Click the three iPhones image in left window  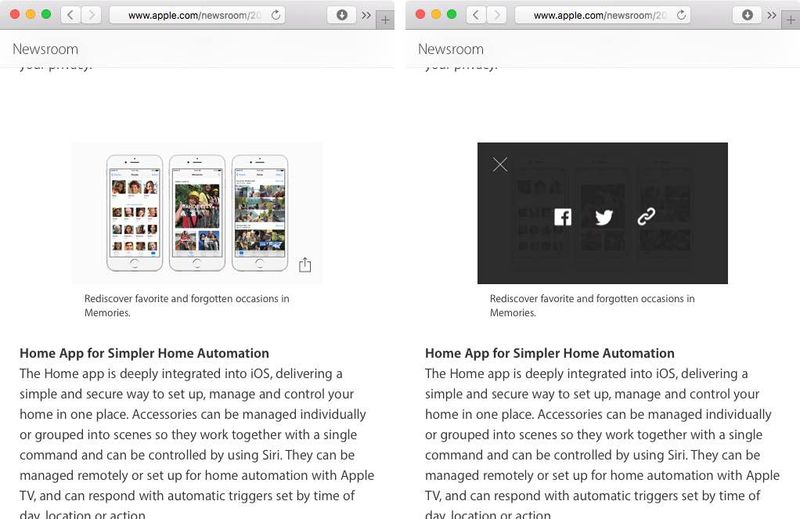(x=197, y=212)
